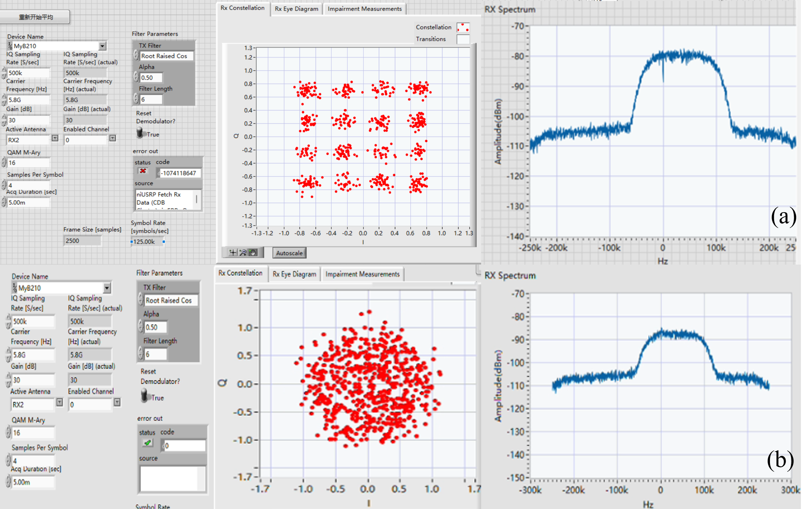Open the top Enabled Channel dropdown arrow

pyautogui.click(x=113, y=138)
